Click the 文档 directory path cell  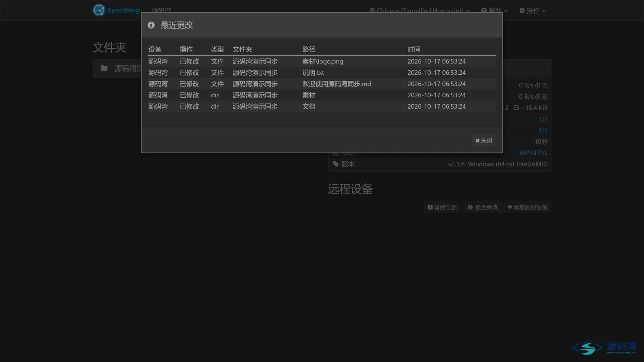point(309,107)
